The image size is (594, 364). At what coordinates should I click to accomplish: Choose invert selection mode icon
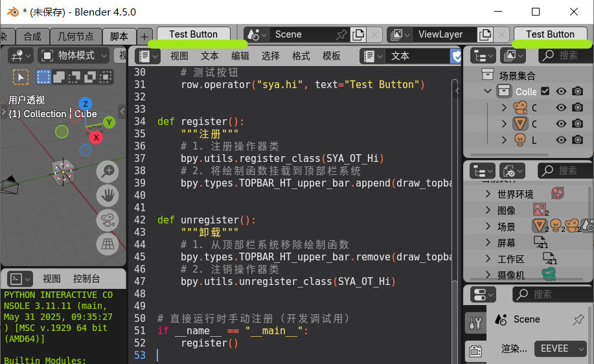pos(90,77)
